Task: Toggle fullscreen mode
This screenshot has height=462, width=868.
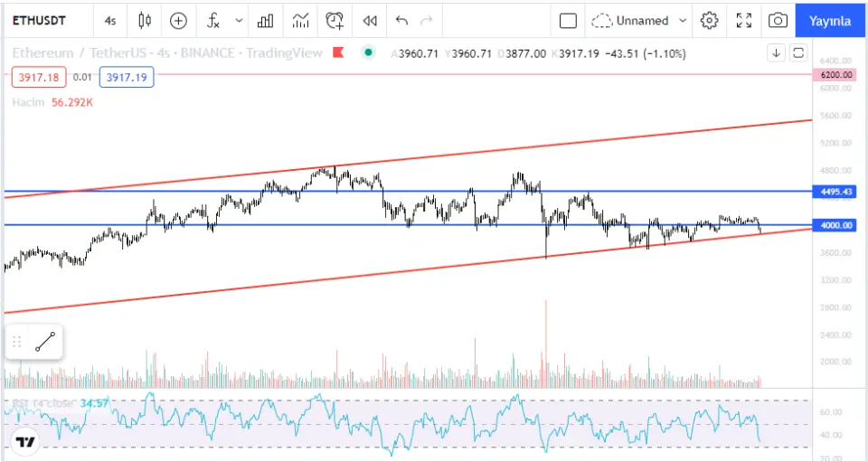Action: (x=744, y=20)
